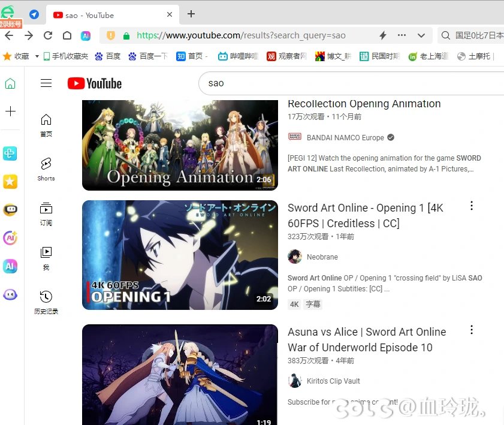The height and width of the screenshot is (425, 504).
Task: Open the 手机收藏夹 bookmark
Action: click(x=66, y=56)
